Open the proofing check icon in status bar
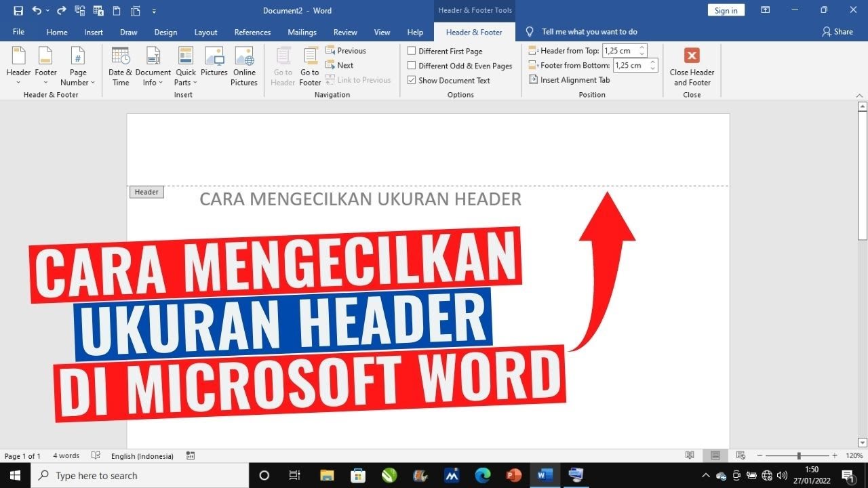The height and width of the screenshot is (488, 868). [x=96, y=456]
